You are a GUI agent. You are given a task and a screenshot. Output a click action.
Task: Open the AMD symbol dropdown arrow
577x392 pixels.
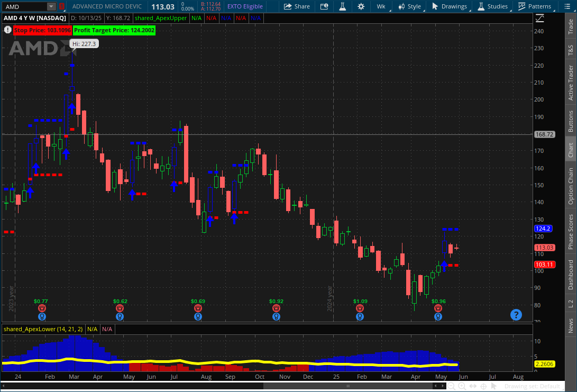[51, 6]
